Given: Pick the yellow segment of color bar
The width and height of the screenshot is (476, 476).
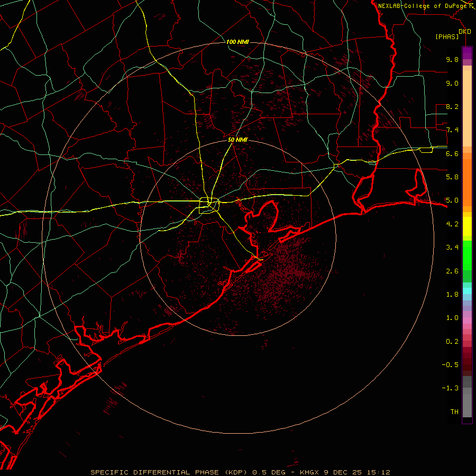Looking at the screenshot, I should pos(467,226).
